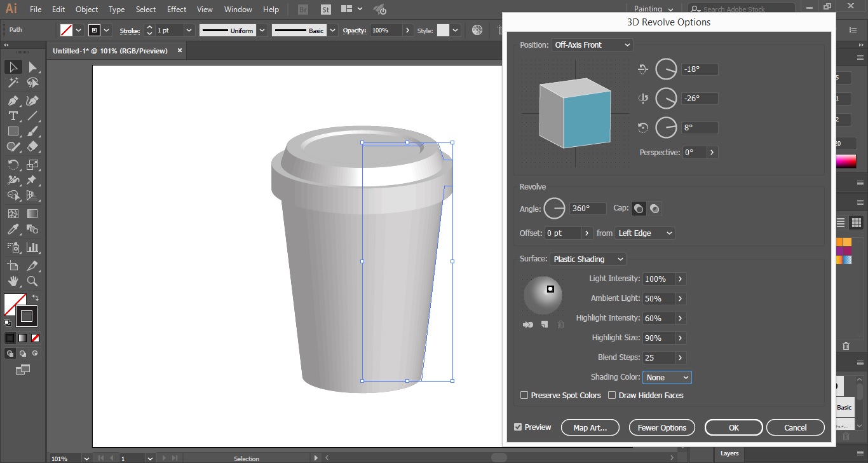Select the Pen tool
Viewport: 868px width, 463px height.
click(13, 100)
